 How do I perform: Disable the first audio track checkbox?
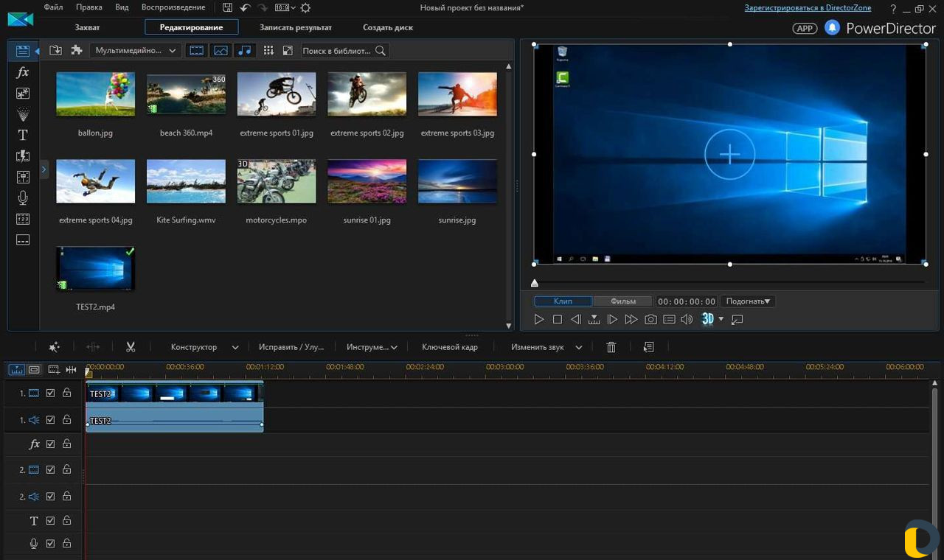(51, 420)
